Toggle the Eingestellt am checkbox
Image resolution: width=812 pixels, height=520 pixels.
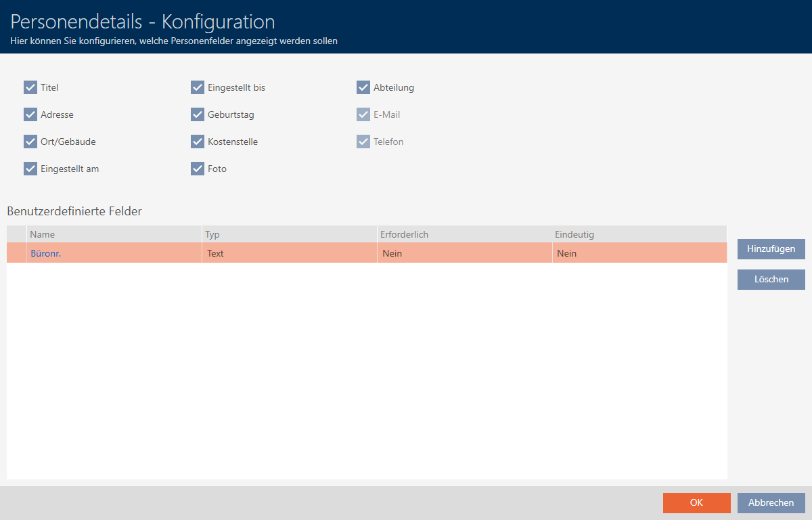click(30, 169)
